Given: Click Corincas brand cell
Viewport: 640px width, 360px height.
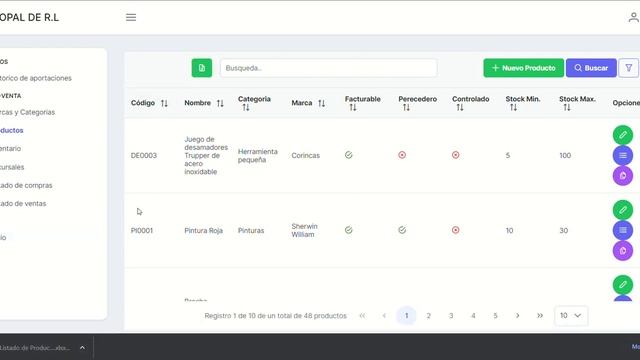Looking at the screenshot, I should point(305,156).
